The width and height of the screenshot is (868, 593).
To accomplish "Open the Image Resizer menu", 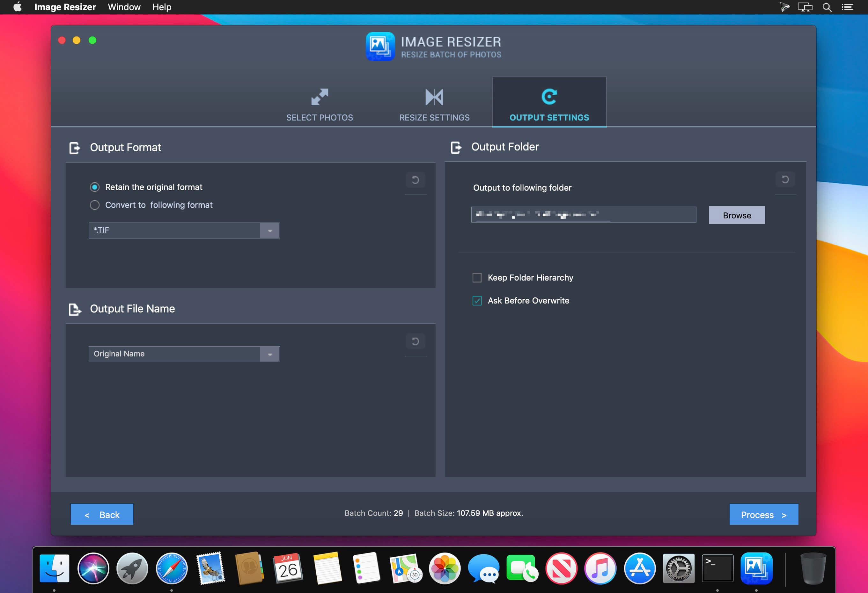I will pos(65,7).
